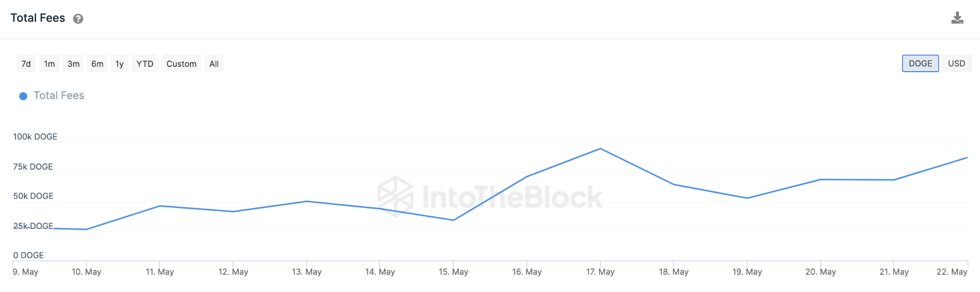Select the 1m time range
The image size is (980, 292).
pos(49,64)
